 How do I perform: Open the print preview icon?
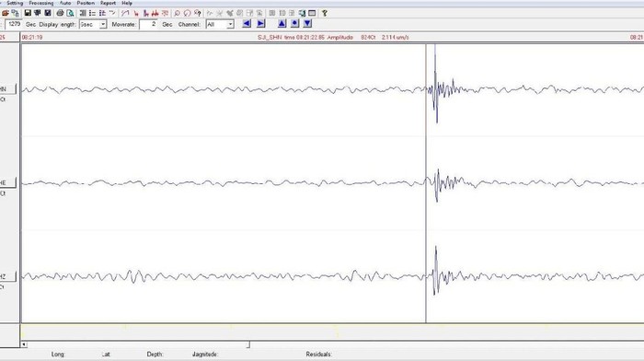(x=70, y=13)
